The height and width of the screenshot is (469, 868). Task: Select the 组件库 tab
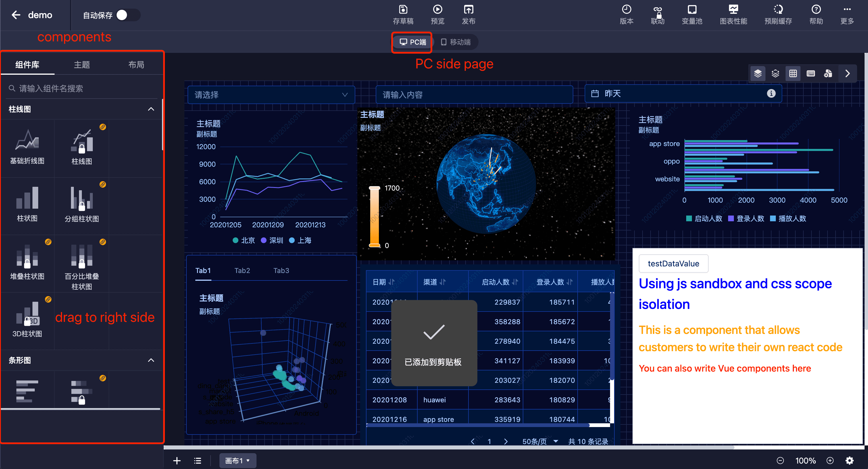click(x=27, y=64)
